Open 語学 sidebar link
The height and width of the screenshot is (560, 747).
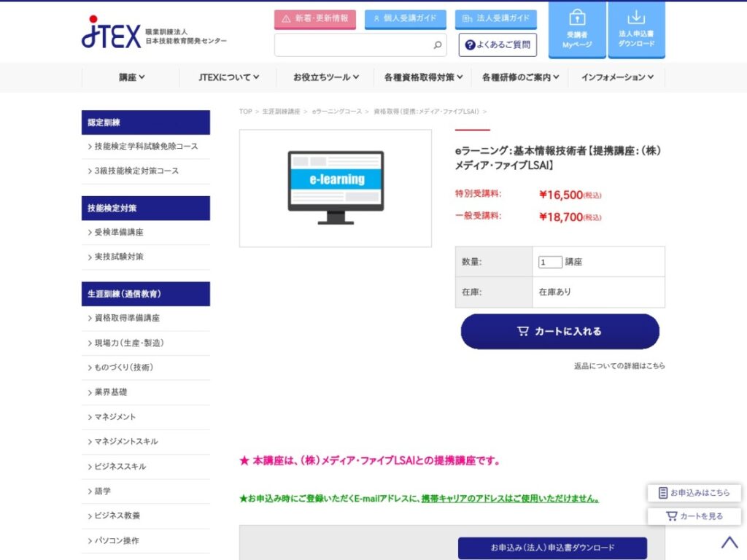click(146, 491)
